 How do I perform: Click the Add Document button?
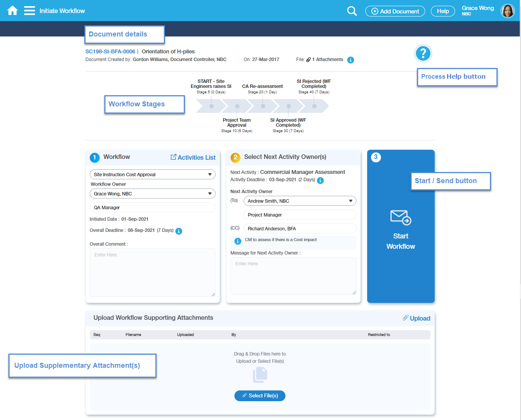[x=395, y=11]
